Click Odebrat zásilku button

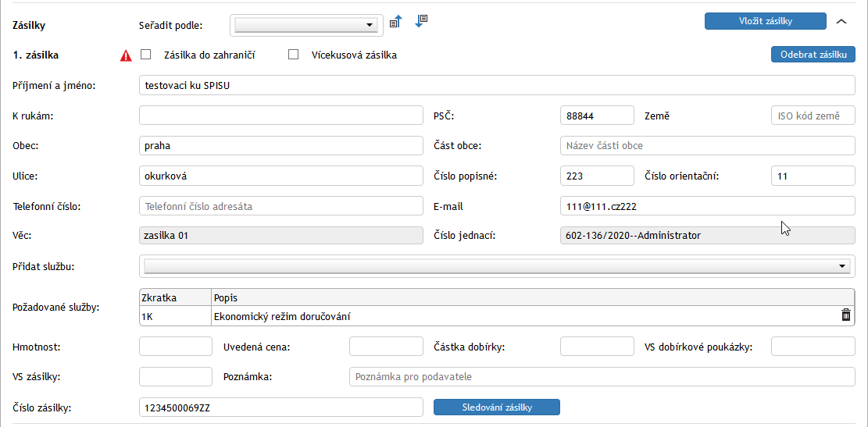coord(813,55)
